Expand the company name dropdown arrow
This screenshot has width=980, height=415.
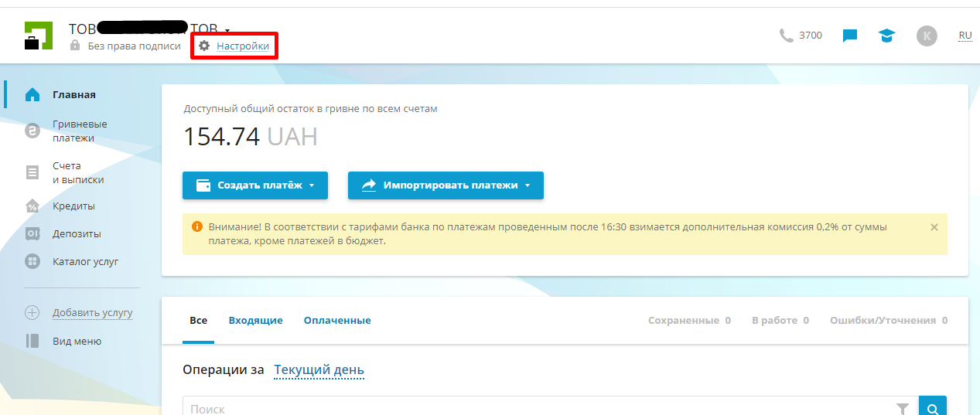pos(227,30)
